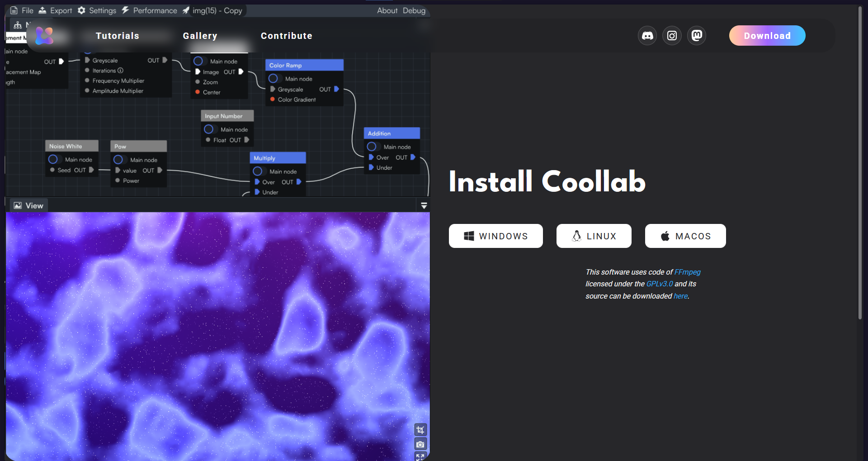Click the Power pin on Pow node
The height and width of the screenshot is (461, 868).
(x=118, y=181)
